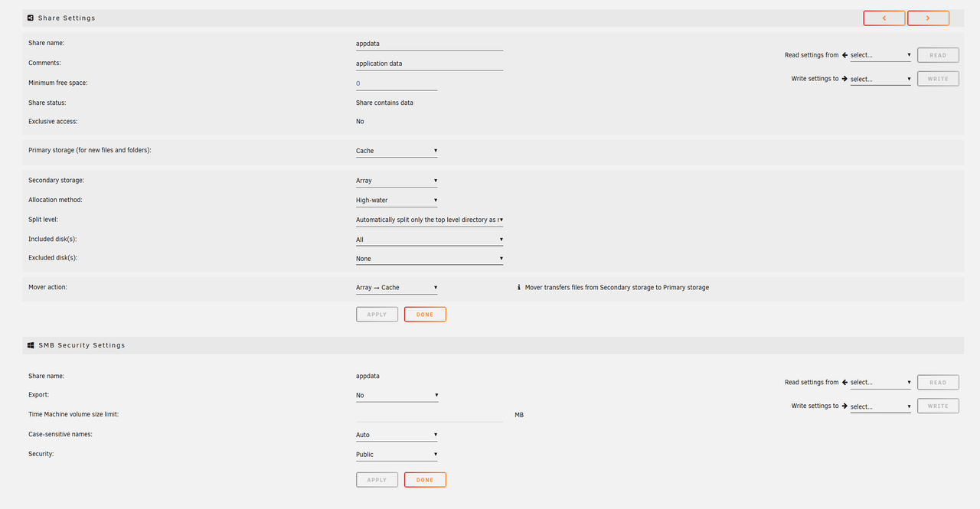
Task: Click the 'SMB Security Settings' header title
Action: pyautogui.click(x=82, y=345)
